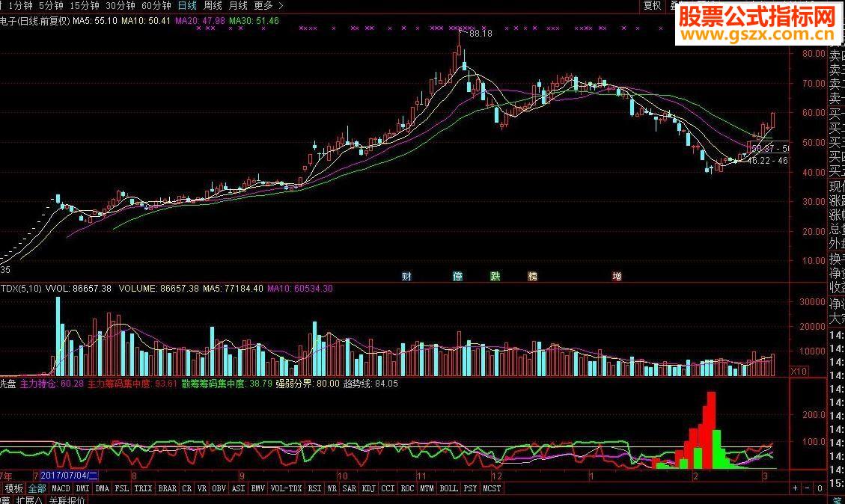Click the 跌 event marker
Viewport: 845px width, 504px height.
coord(495,276)
